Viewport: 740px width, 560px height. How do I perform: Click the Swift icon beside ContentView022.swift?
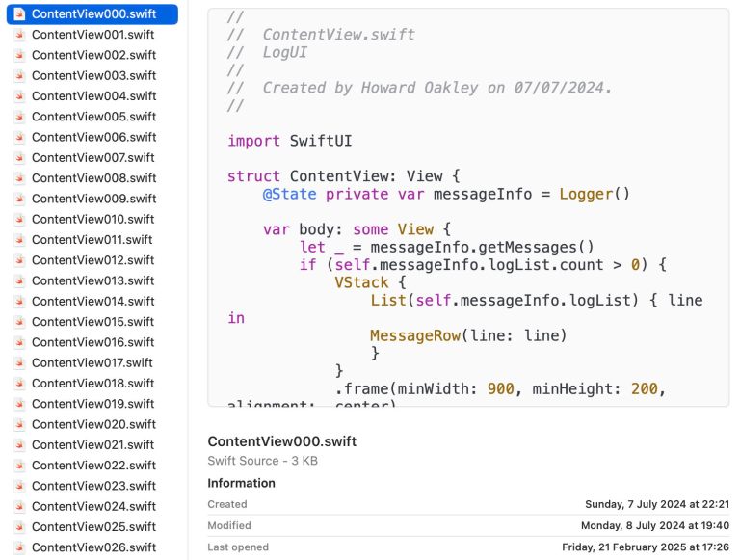click(x=19, y=466)
